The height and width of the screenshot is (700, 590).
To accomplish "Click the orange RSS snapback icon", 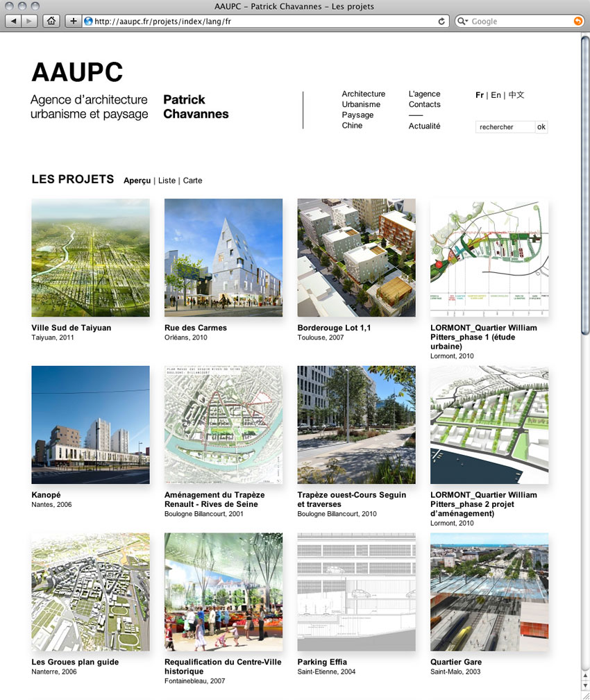I will tap(578, 22).
